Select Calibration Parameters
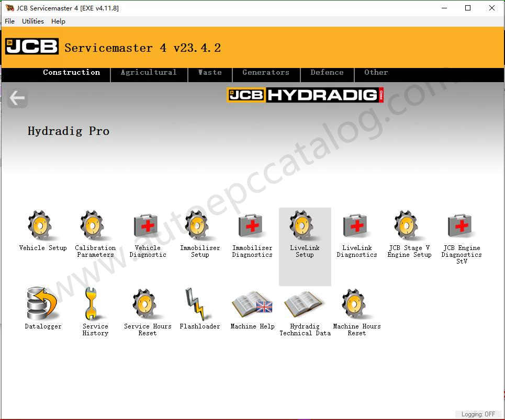This screenshot has height=420, width=505. click(x=95, y=226)
